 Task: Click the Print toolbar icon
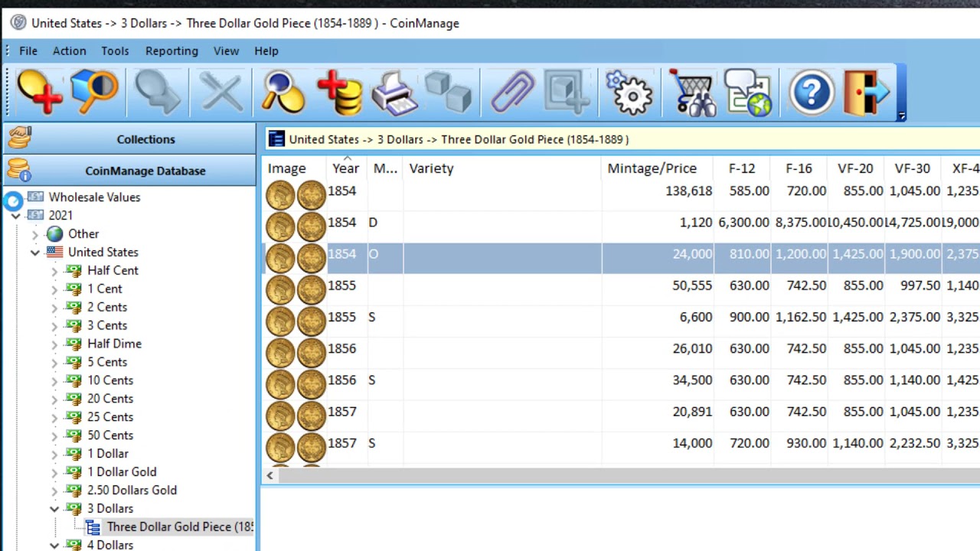tap(394, 93)
